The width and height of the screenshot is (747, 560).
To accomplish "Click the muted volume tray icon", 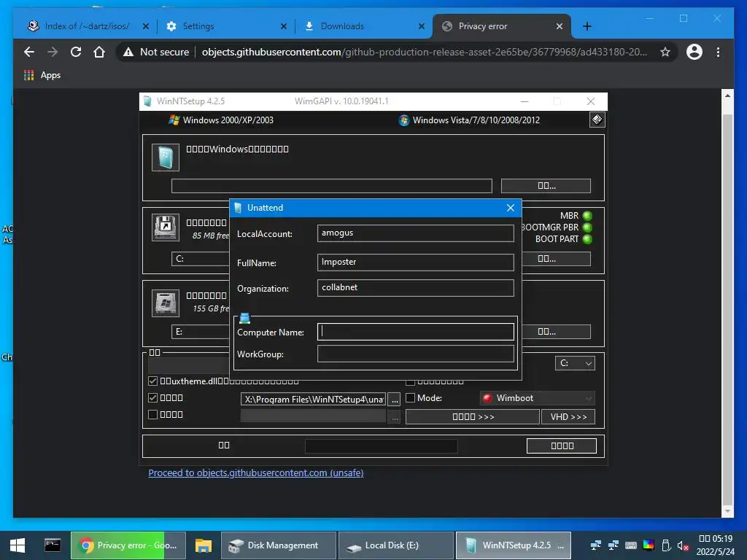I will point(683,545).
